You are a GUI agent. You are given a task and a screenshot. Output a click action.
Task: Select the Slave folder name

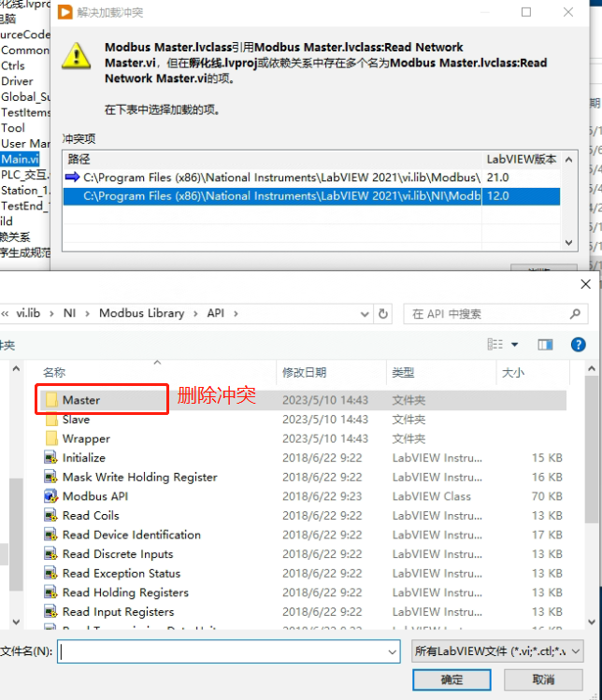76,420
